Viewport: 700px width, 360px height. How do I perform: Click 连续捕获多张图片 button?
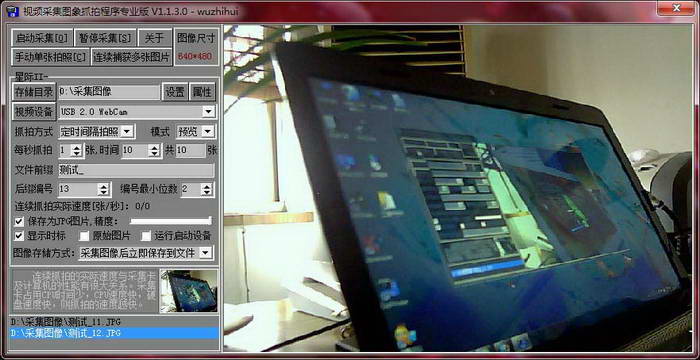coord(132,57)
